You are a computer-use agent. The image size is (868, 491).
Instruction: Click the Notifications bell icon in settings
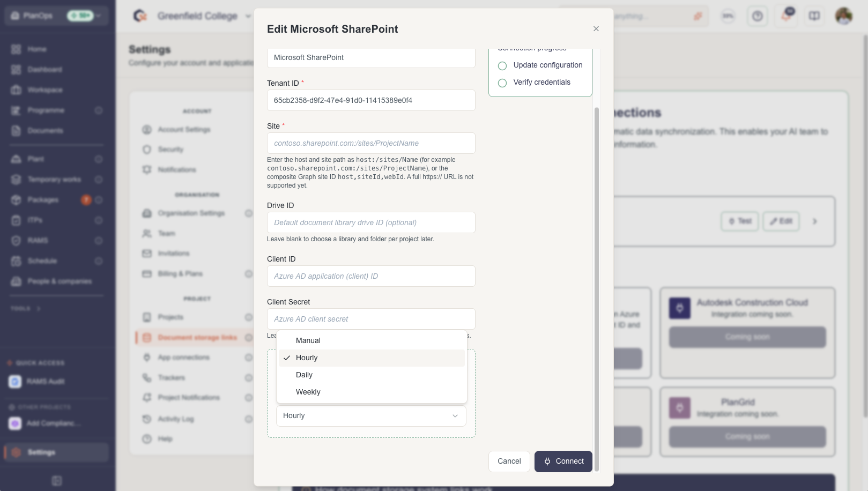tap(147, 170)
